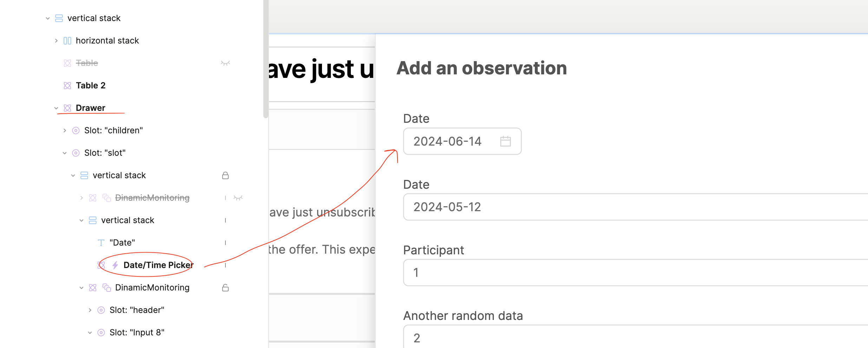Collapse the Slot "slot" node
Viewport: 868px width, 348px height.
65,153
